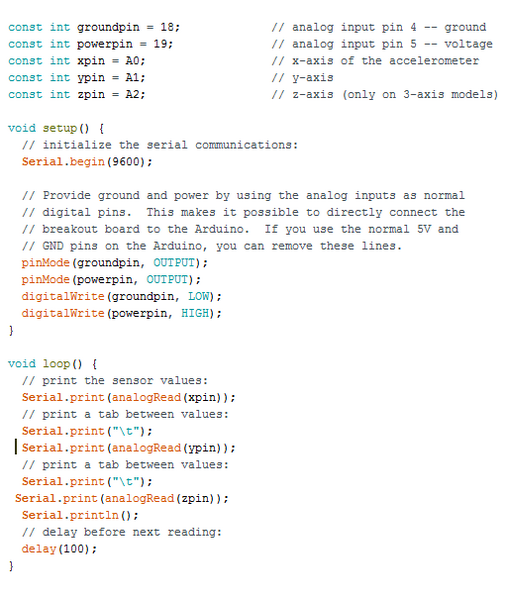Click the void loop() function header

click(x=53, y=364)
